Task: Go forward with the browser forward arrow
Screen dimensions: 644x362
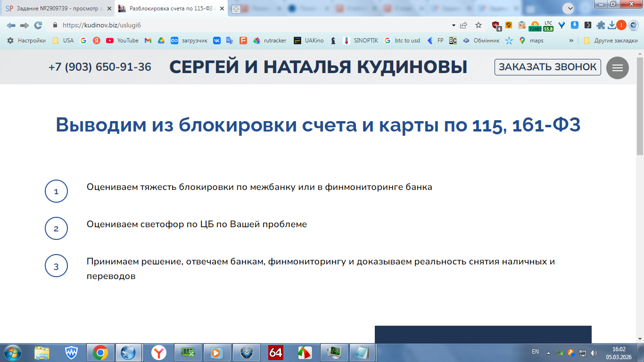Action: click(25, 25)
